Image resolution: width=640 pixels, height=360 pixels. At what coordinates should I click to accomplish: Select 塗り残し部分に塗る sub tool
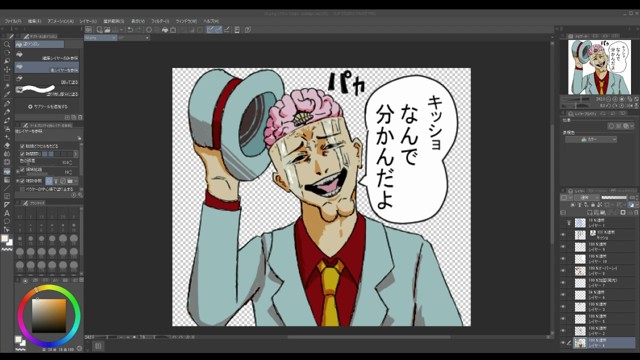(x=47, y=91)
